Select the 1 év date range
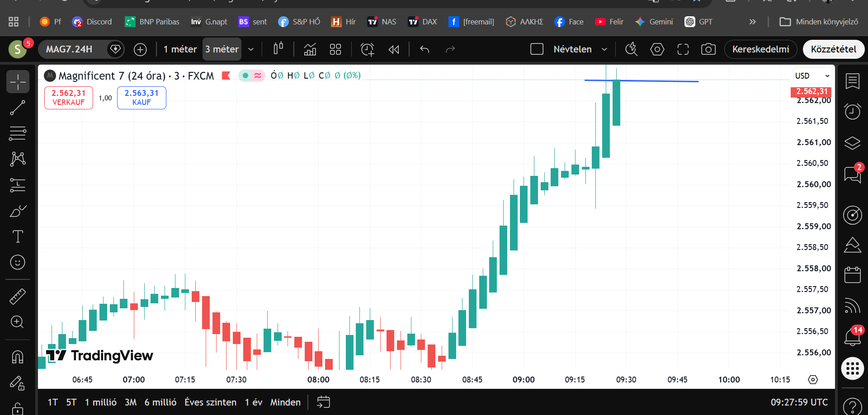 click(254, 402)
